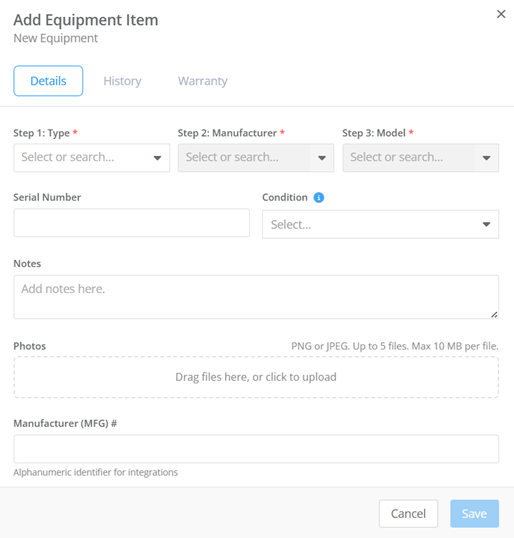Click the Notes box resize handle

494,315
